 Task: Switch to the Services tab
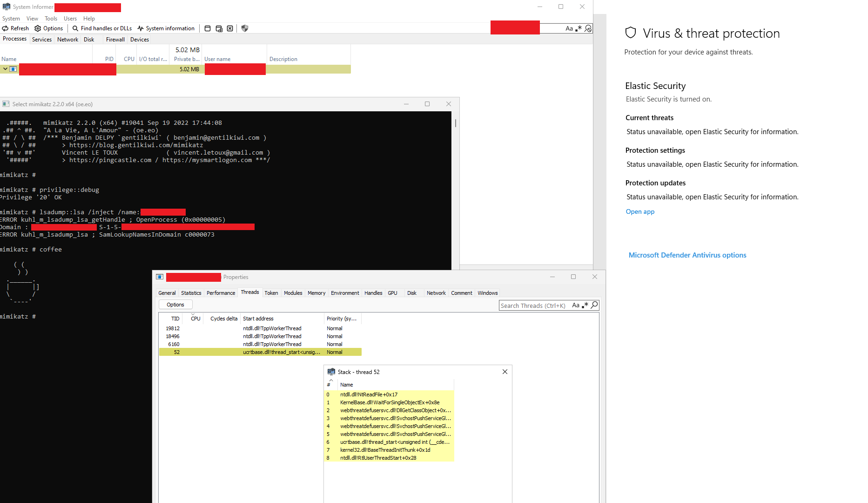tap(42, 40)
